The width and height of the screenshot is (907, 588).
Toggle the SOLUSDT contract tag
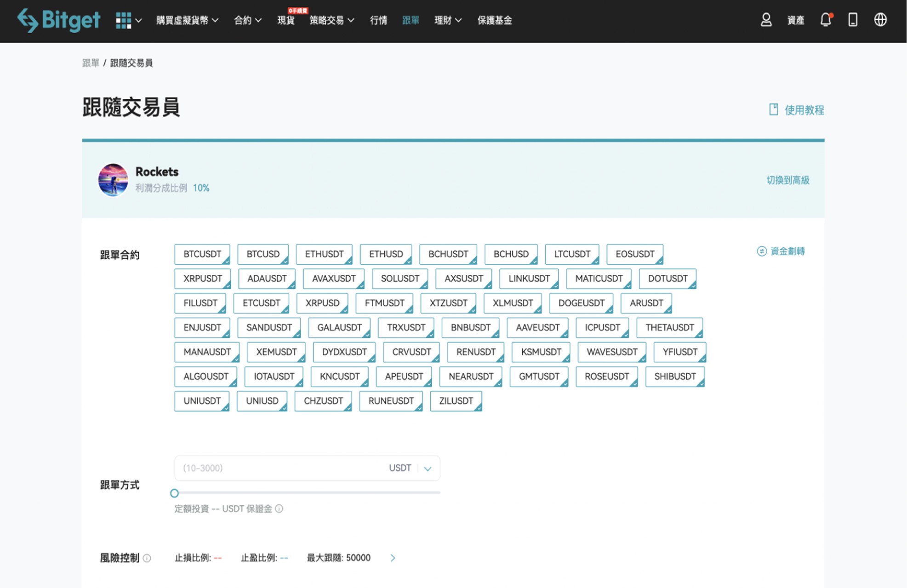[x=400, y=279]
